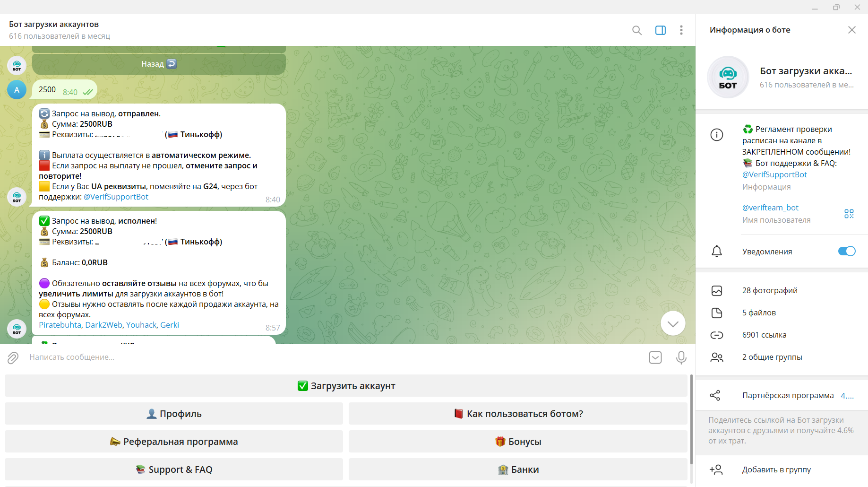The width and height of the screenshot is (868, 487).
Task: Open the 28 photos shared media
Action: tap(769, 290)
